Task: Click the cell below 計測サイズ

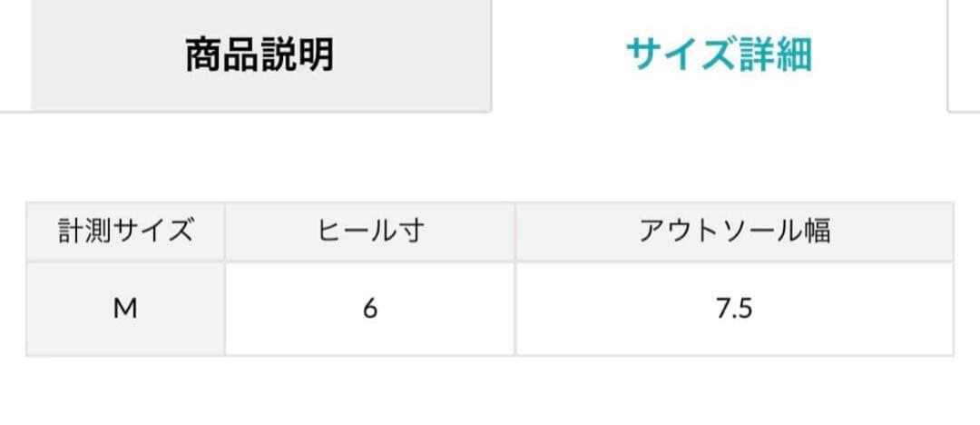Action: pos(125,309)
